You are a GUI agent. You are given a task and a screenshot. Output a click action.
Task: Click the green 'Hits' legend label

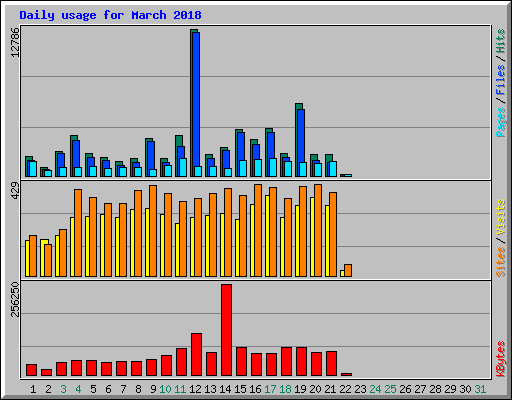(500, 41)
